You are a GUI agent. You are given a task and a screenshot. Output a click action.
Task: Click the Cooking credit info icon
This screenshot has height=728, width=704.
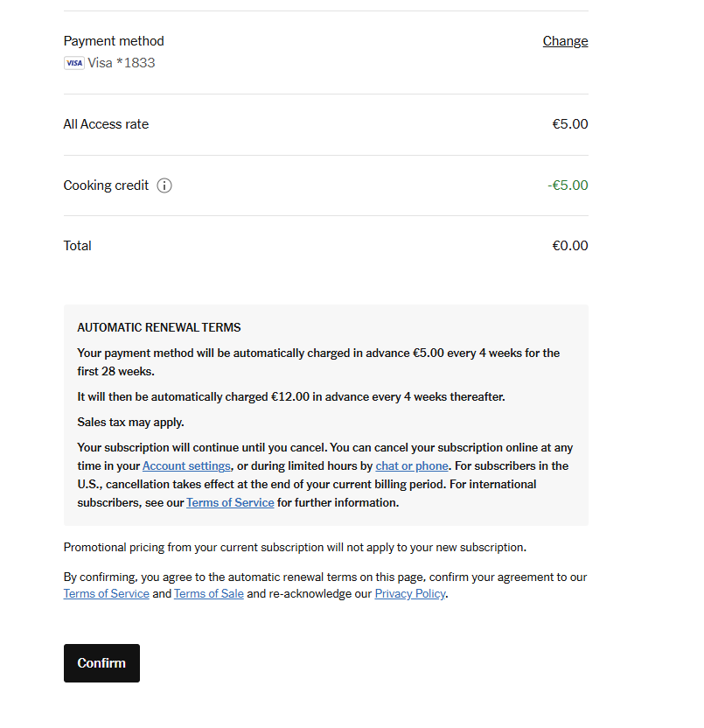(x=164, y=185)
